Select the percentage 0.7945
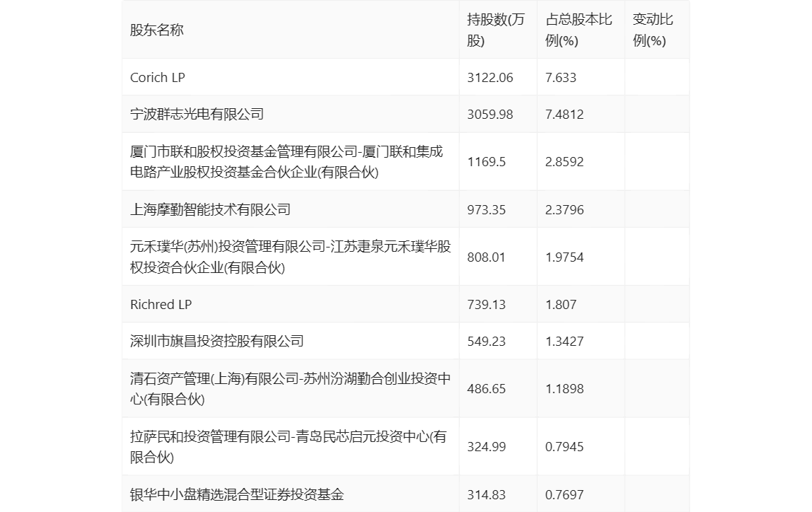This screenshot has height=512, width=812. point(564,447)
